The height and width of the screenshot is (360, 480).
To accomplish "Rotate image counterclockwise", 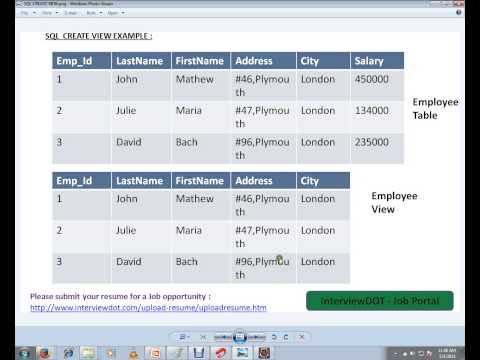I will pos(274,337).
